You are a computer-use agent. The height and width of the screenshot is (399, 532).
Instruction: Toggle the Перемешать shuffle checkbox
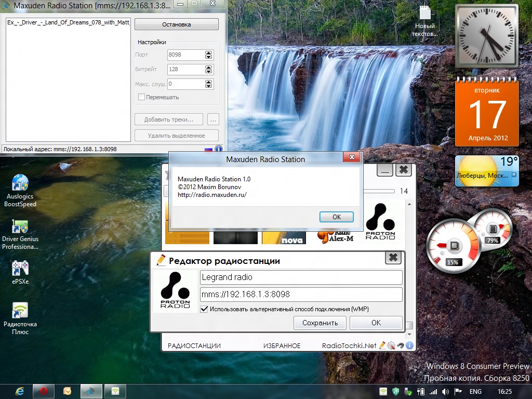pyautogui.click(x=142, y=97)
